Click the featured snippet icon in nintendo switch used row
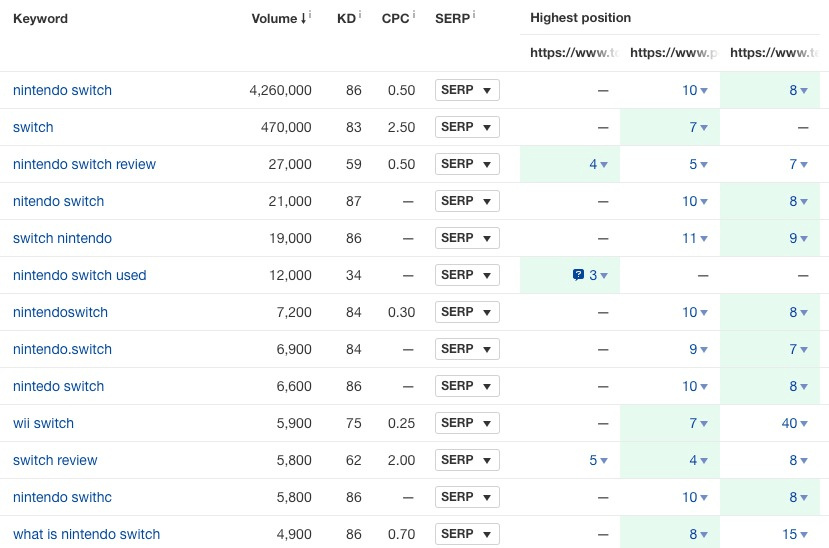Screen dimensions: 829x548 click(x=578, y=275)
